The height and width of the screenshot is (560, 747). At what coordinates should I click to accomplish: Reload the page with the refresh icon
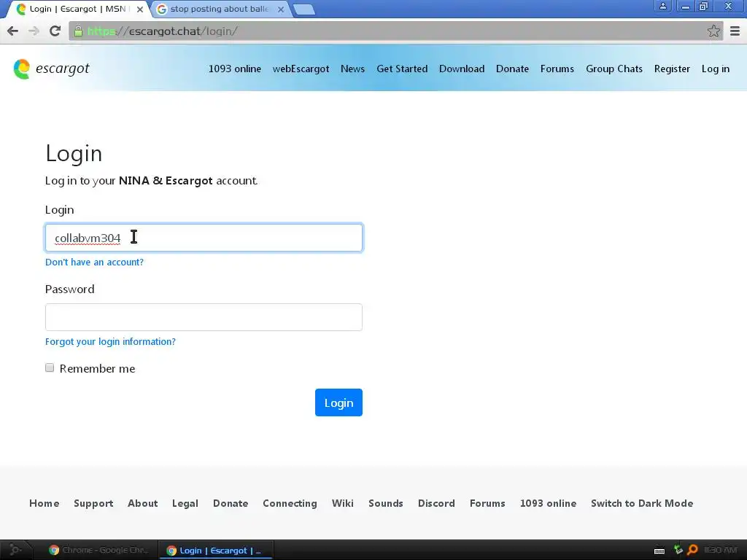[55, 31]
